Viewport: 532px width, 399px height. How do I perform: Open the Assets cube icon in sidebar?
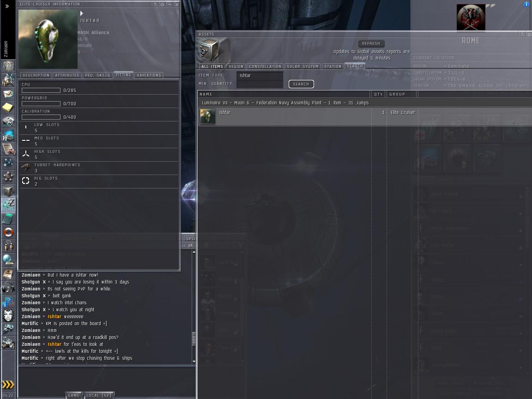(8, 191)
